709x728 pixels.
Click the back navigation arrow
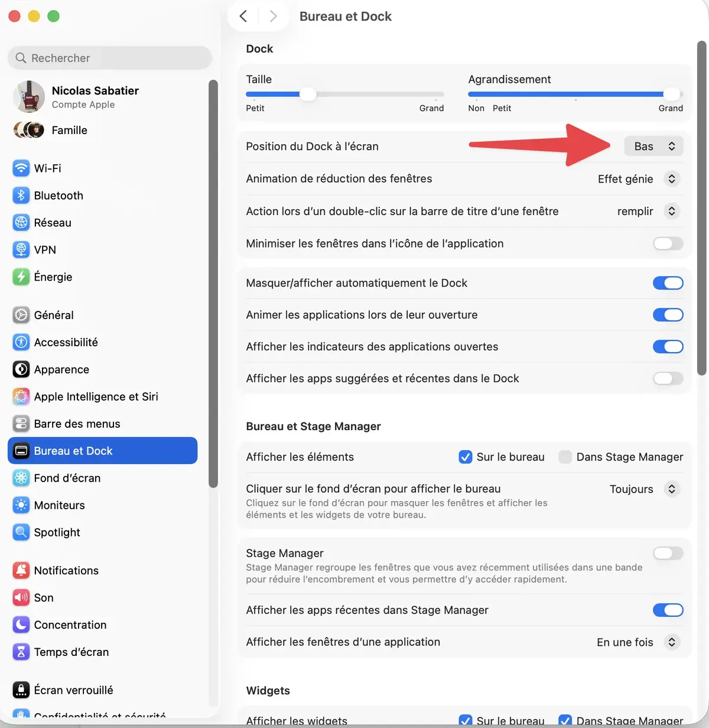click(243, 16)
